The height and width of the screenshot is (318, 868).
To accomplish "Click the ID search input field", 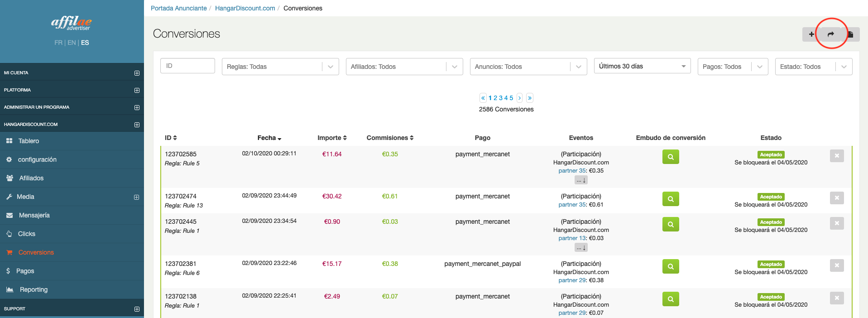I will click(187, 66).
